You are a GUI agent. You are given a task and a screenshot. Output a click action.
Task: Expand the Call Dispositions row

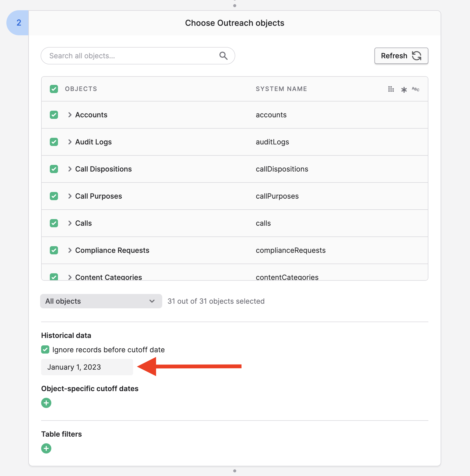pos(70,169)
